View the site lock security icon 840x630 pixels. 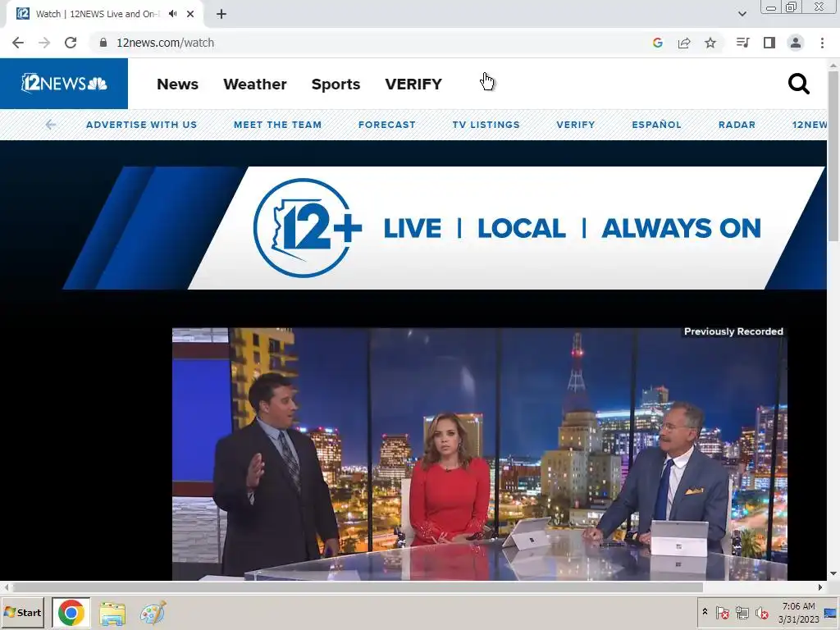103,43
